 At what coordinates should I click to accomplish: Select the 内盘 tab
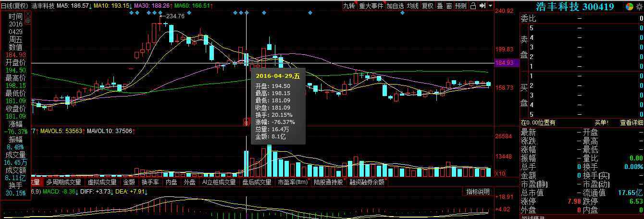coord(171,182)
